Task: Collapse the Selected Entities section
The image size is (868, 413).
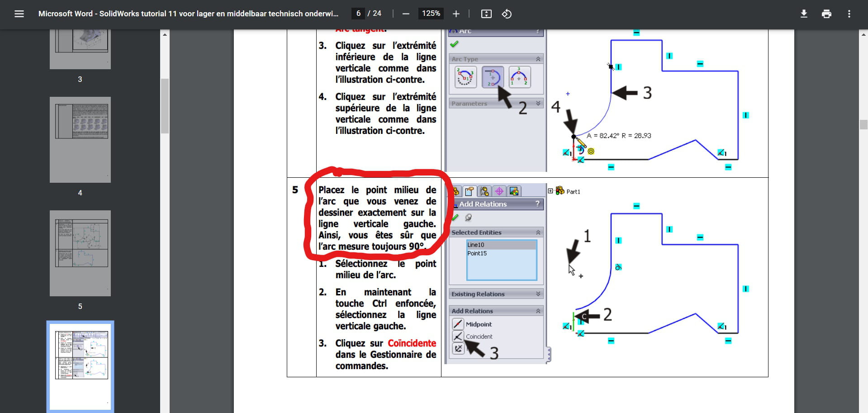Action: point(538,233)
